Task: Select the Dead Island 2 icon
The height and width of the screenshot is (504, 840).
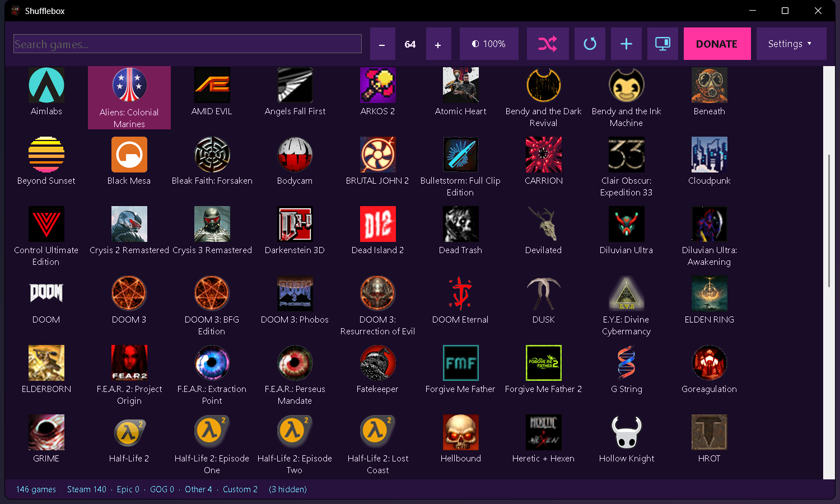Action: click(378, 224)
